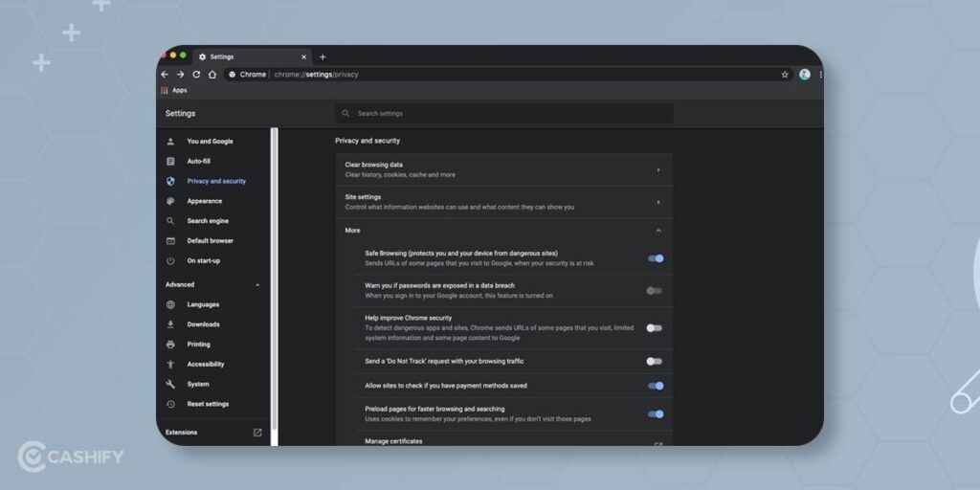Open a new tab with the plus button
Screen dimensions: 980x490
click(323, 56)
